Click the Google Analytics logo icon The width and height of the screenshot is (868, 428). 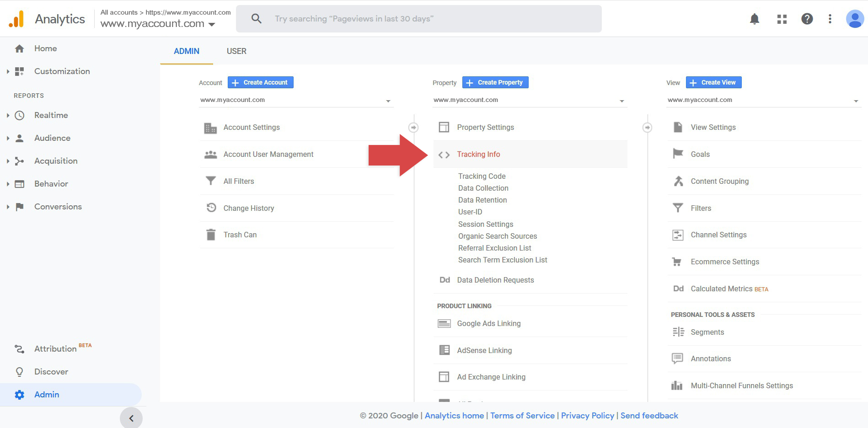coord(16,19)
